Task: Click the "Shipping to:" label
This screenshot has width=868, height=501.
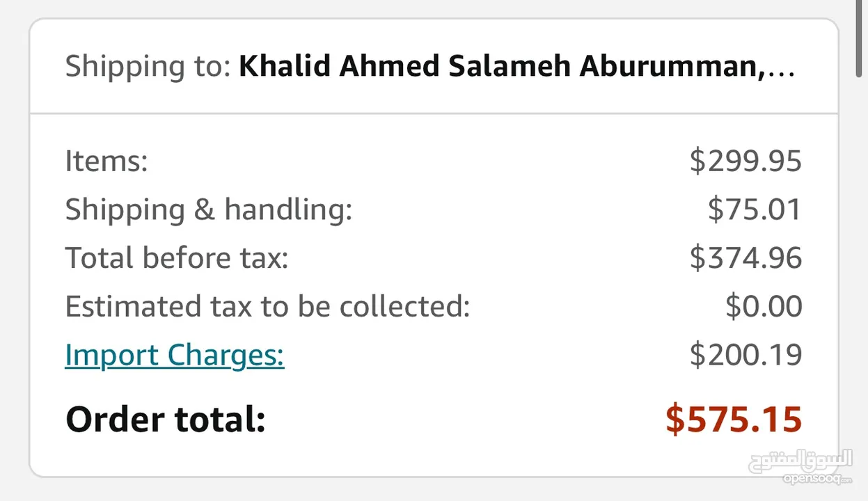Action: (148, 67)
